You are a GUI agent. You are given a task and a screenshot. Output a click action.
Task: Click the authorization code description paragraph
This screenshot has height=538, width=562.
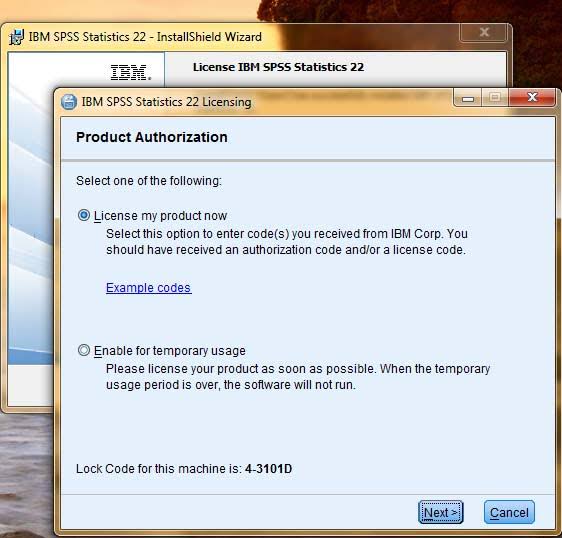tap(287, 242)
